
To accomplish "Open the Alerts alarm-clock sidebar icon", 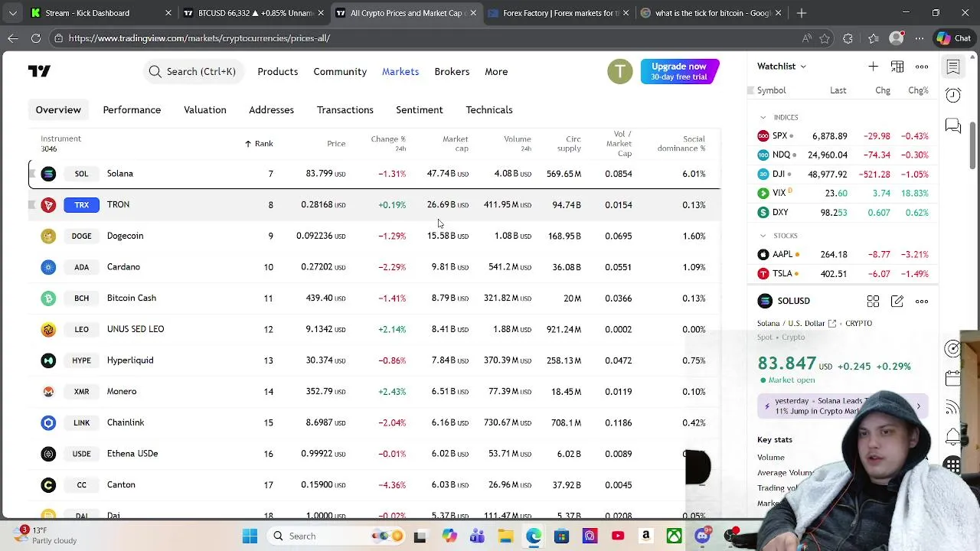I will coord(953,95).
